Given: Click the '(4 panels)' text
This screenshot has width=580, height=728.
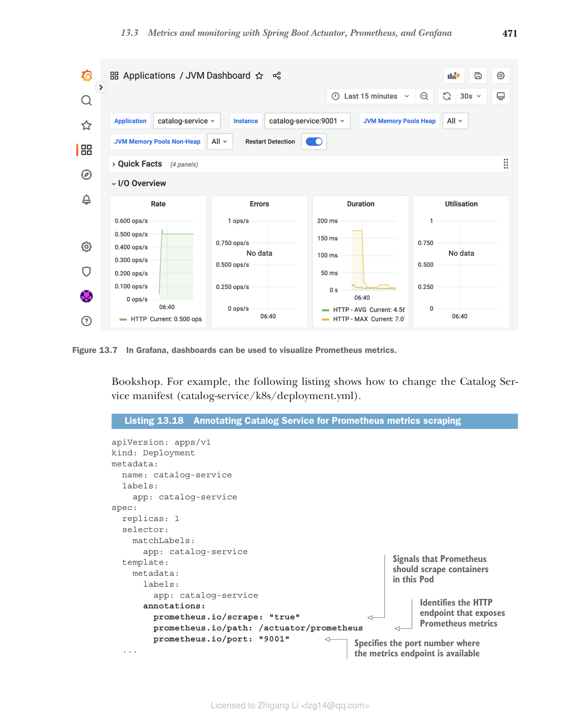Looking at the screenshot, I should pos(184,164).
